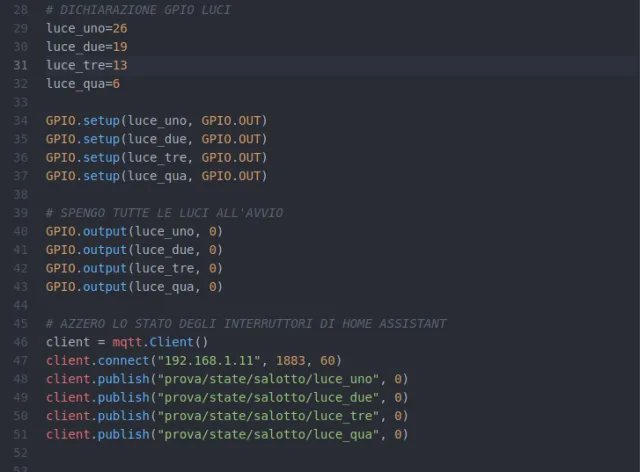This screenshot has height=472, width=640.
Task: Click the "prova/state/salotto/luce_tre" topic string
Action: pos(266,416)
